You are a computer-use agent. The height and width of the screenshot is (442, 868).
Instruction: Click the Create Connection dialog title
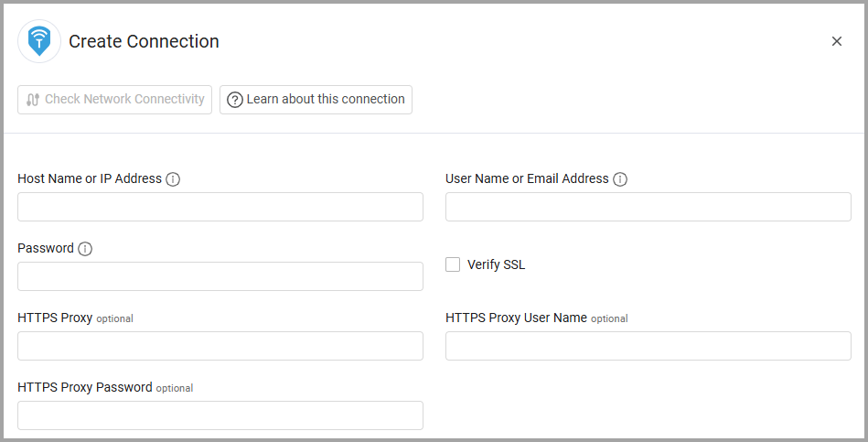click(x=144, y=41)
